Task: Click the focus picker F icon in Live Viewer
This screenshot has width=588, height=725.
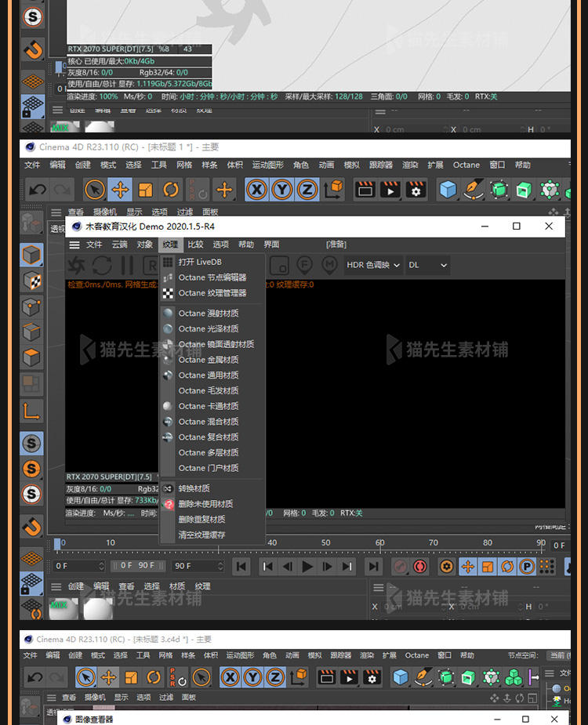Action: click(x=304, y=265)
